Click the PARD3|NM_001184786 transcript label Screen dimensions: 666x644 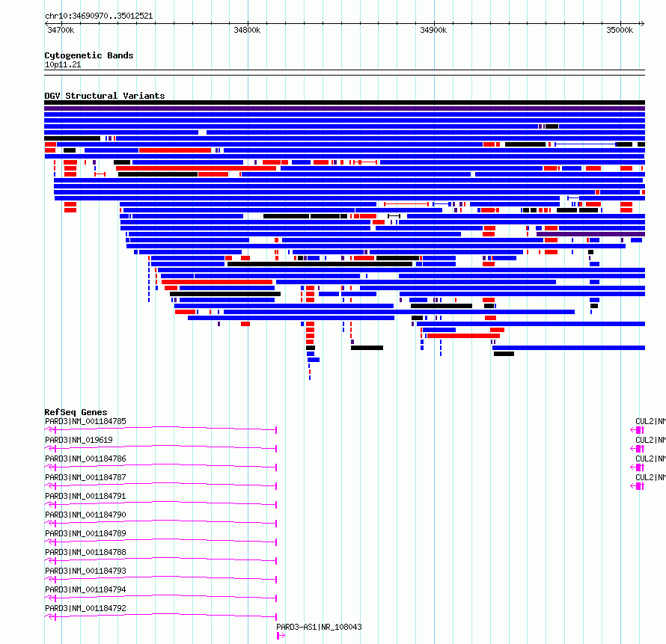coord(85,459)
